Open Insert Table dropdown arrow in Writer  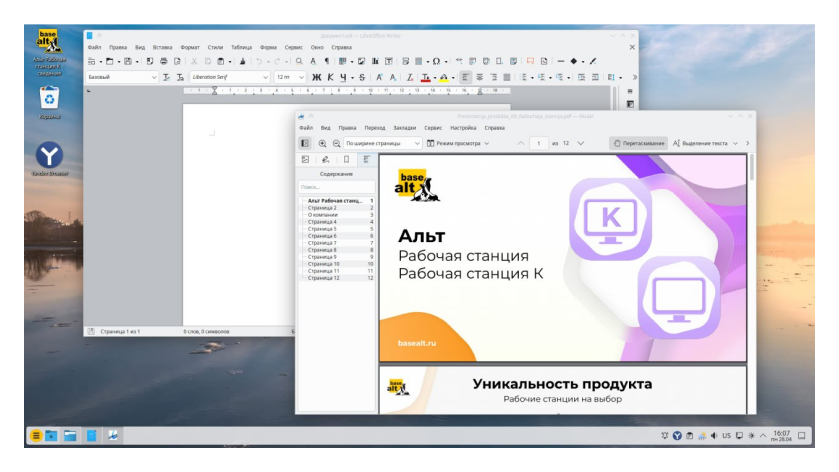(350, 62)
